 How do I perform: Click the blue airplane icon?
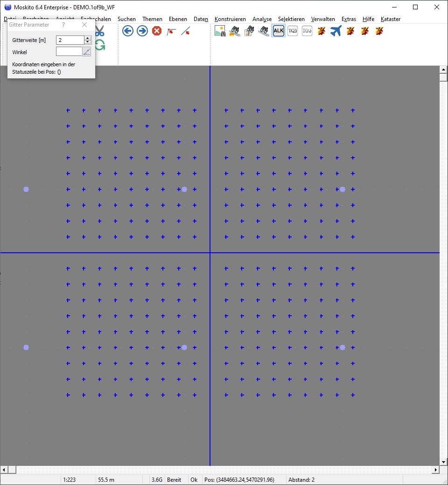coord(336,31)
